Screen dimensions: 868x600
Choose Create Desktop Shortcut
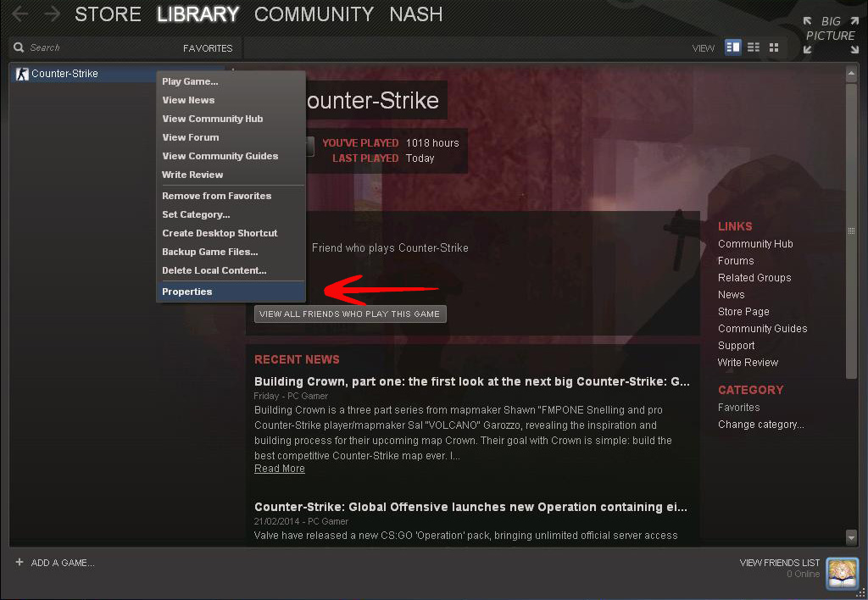(231, 234)
